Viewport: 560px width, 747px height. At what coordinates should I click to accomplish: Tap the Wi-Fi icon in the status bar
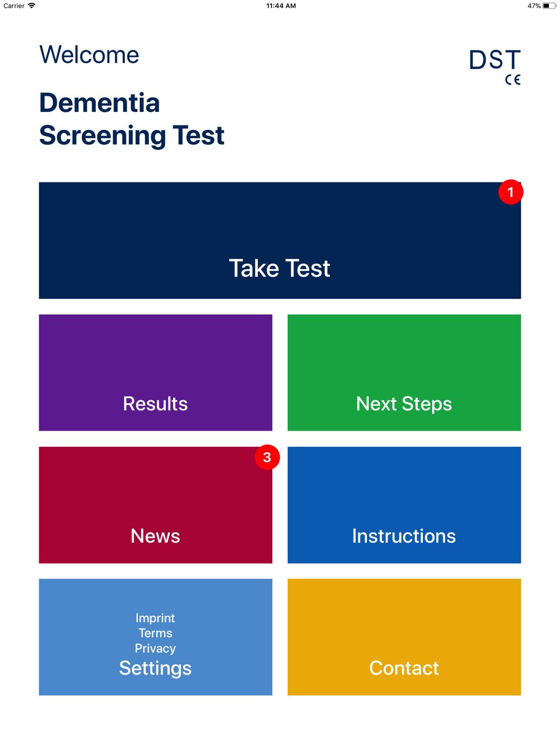tap(31, 6)
